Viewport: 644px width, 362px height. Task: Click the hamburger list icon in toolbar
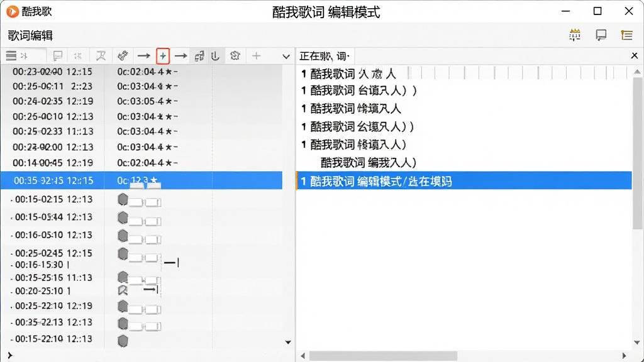11,56
